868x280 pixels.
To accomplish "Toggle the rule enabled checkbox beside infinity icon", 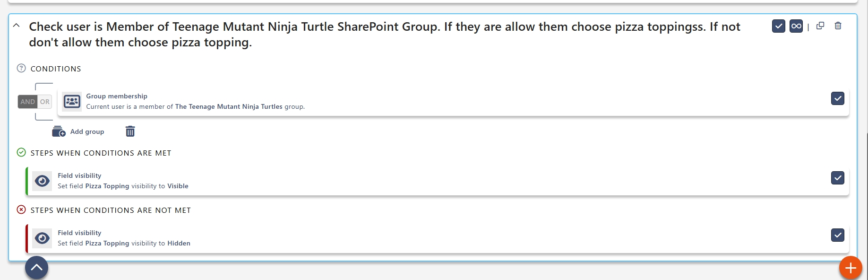I will [779, 26].
